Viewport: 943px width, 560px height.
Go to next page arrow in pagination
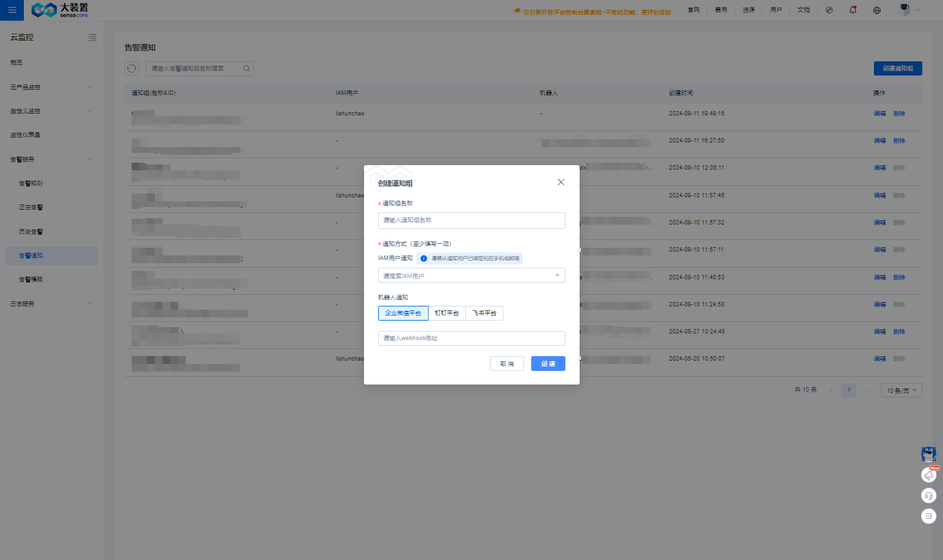pos(867,390)
